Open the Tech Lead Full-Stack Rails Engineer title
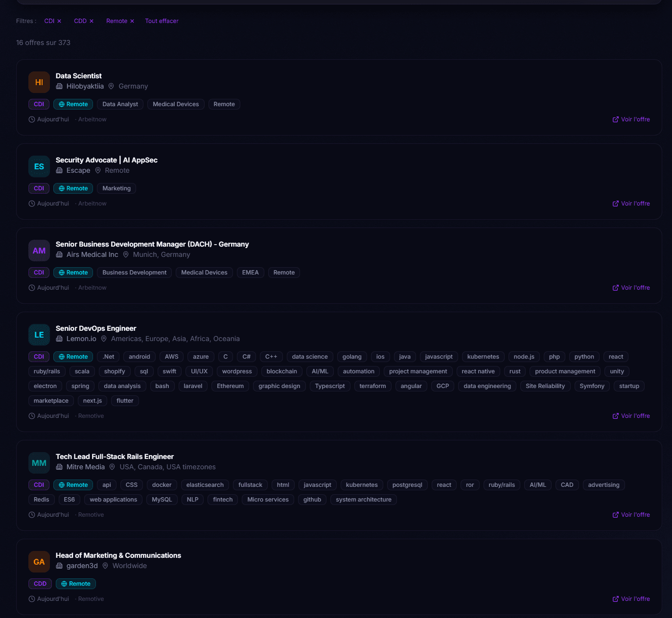 [115, 457]
